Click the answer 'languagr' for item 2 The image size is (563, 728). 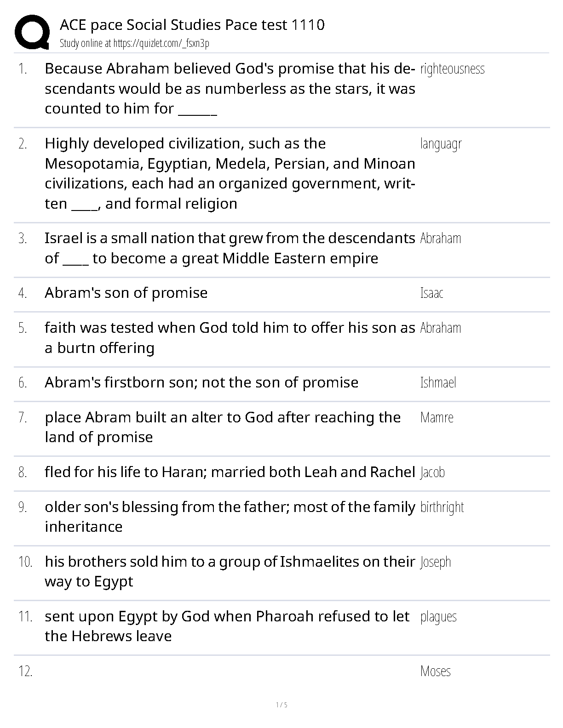coord(441,144)
